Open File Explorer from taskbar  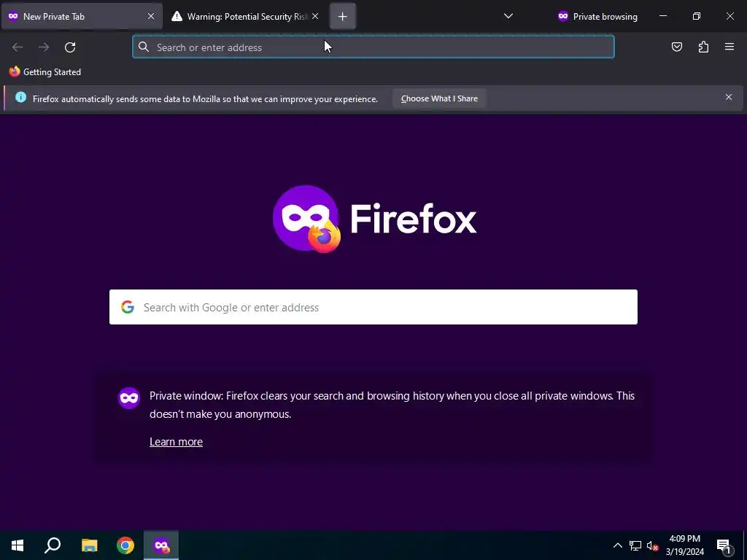(89, 545)
